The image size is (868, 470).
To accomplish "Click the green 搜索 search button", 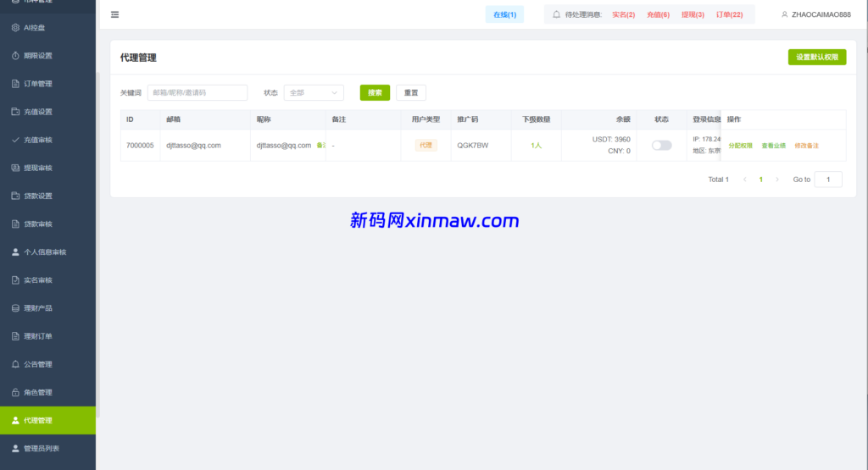I will pyautogui.click(x=375, y=92).
